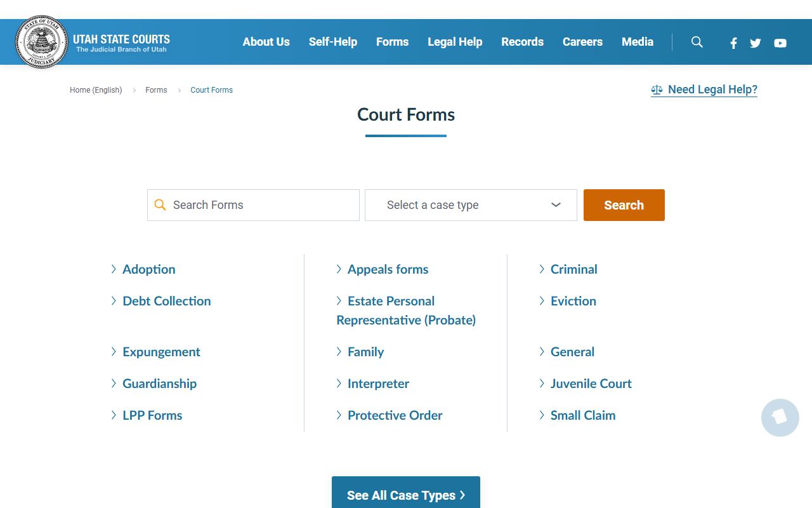This screenshot has height=508, width=812.
Task: Open the Interpreter forms category
Action: pos(378,384)
